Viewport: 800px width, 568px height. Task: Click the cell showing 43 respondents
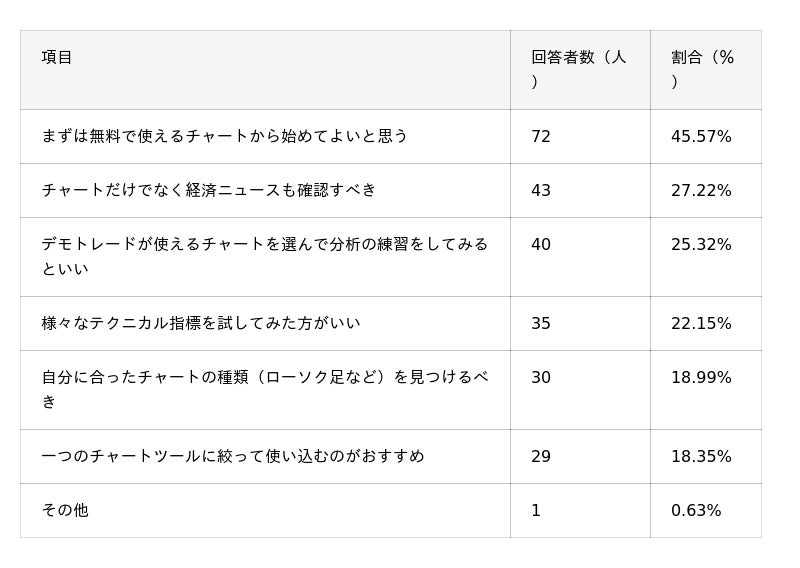coord(541,190)
